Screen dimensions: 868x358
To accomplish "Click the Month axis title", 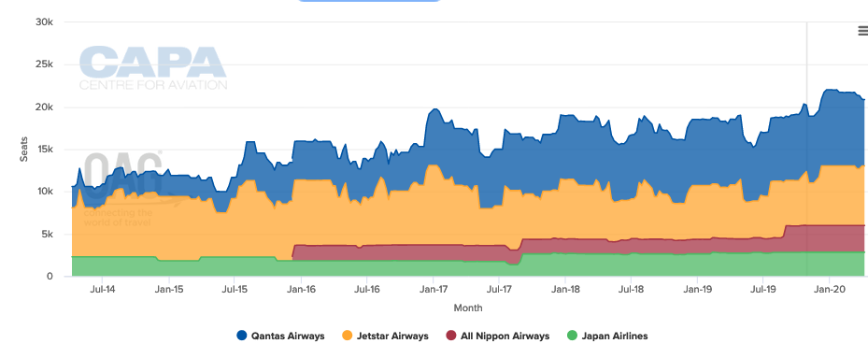I will [x=468, y=308].
